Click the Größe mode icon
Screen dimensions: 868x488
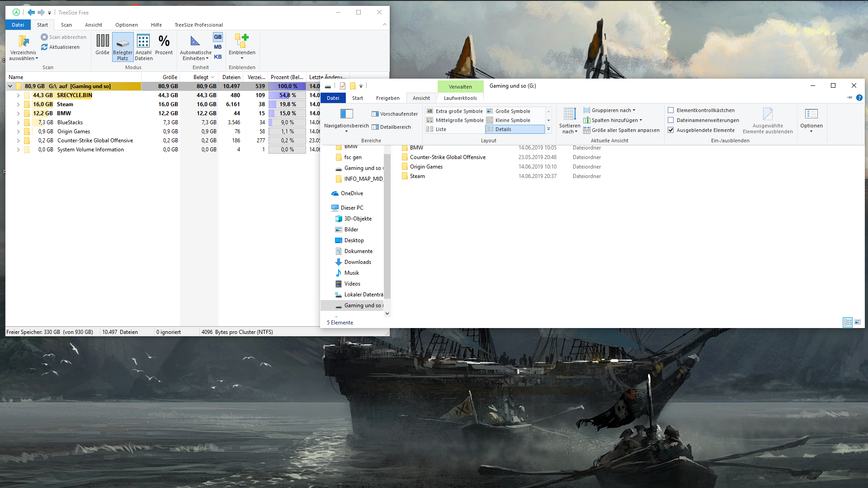(x=103, y=41)
